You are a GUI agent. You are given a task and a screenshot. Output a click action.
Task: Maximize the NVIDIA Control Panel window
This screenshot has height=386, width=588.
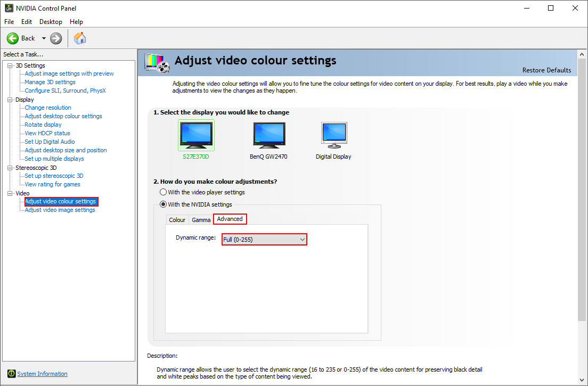coord(551,8)
